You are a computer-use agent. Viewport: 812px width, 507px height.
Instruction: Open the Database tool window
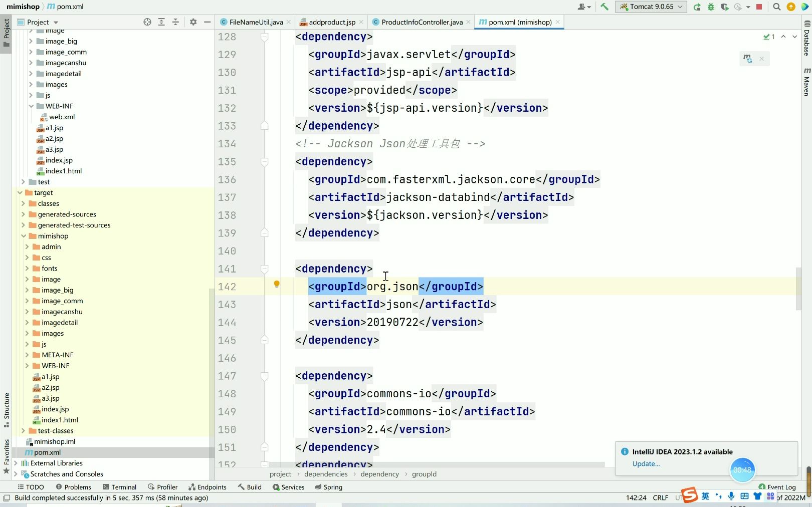806,39
